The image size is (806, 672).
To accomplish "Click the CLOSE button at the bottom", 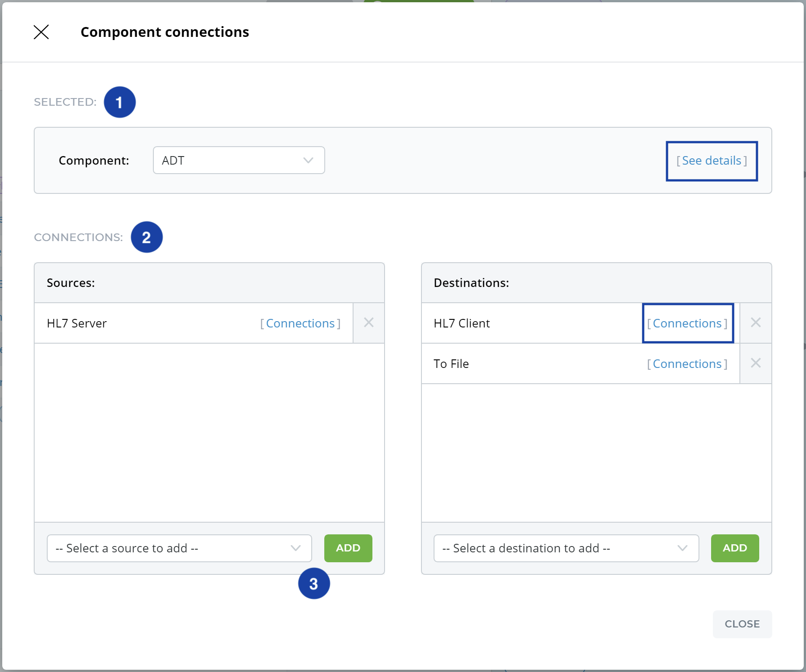I will [742, 624].
